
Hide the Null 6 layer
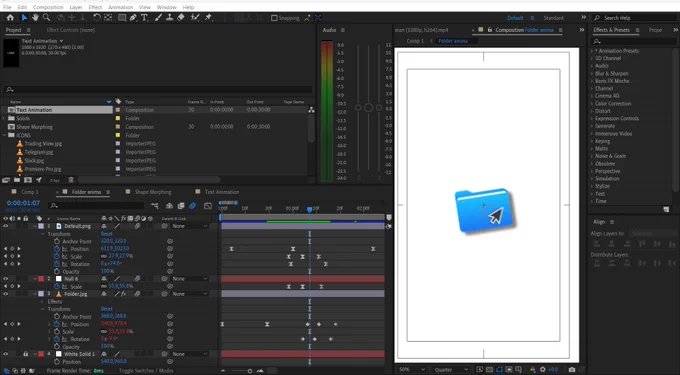[x=6, y=279]
